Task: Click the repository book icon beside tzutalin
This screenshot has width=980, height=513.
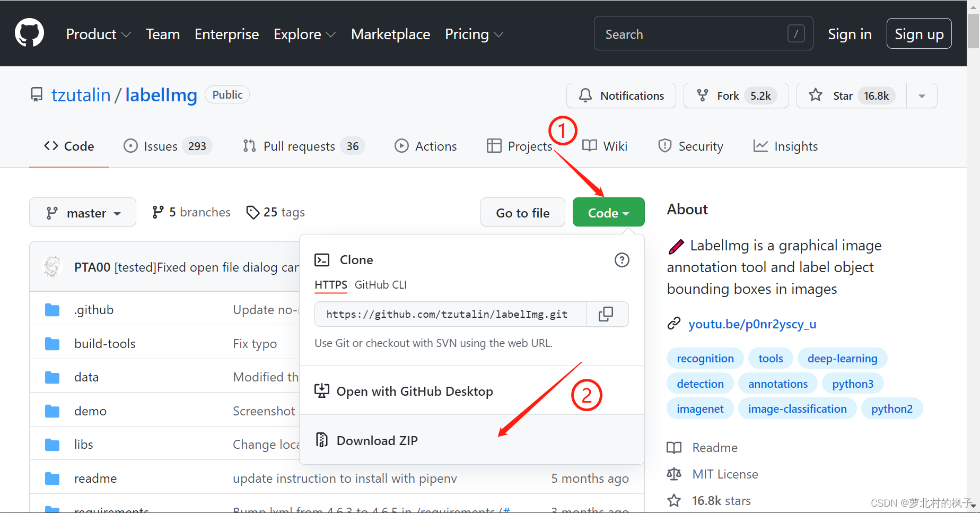Action: click(37, 95)
